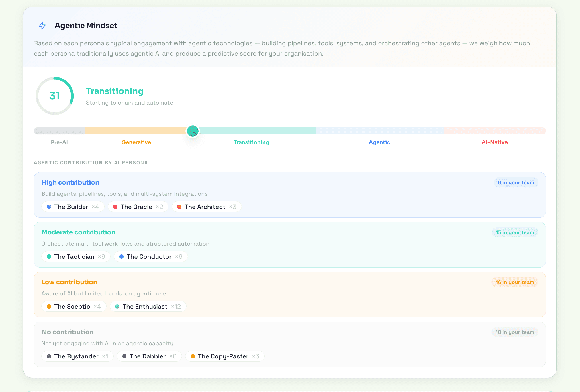Click the Copy-Paster orange dot icon
Image resolution: width=580 pixels, height=392 pixels.
193,356
